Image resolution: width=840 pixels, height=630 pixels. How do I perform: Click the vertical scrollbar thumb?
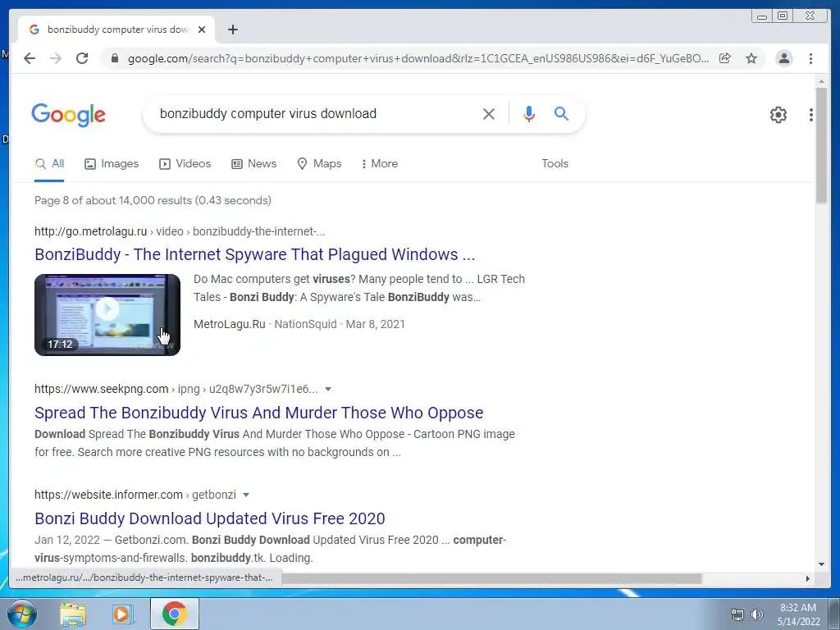pos(821,144)
